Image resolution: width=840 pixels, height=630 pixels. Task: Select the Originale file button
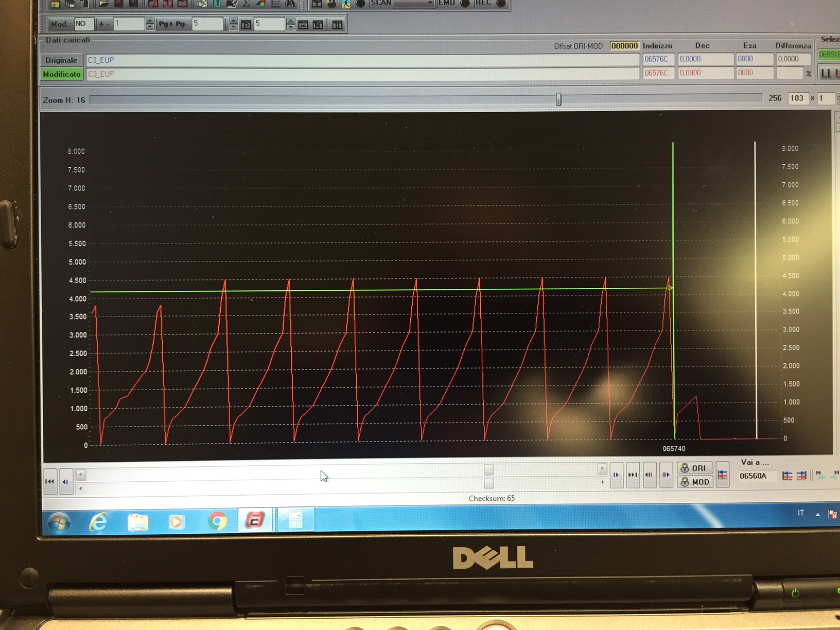61,60
